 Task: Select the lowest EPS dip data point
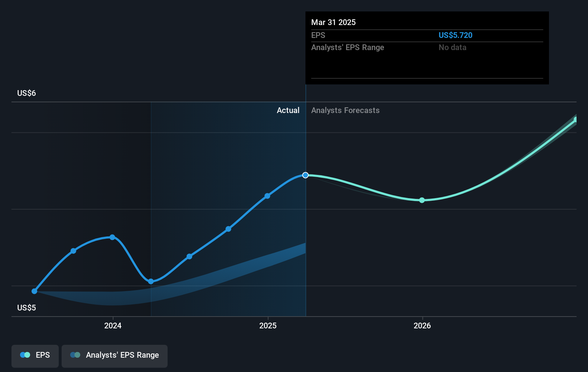pyautogui.click(x=151, y=281)
